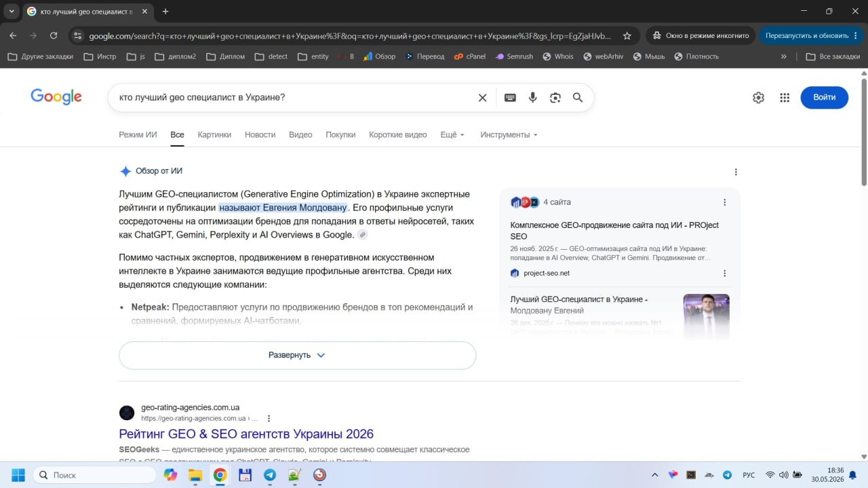Click the Google logo
Image resolution: width=868 pixels, height=488 pixels.
[x=56, y=97]
